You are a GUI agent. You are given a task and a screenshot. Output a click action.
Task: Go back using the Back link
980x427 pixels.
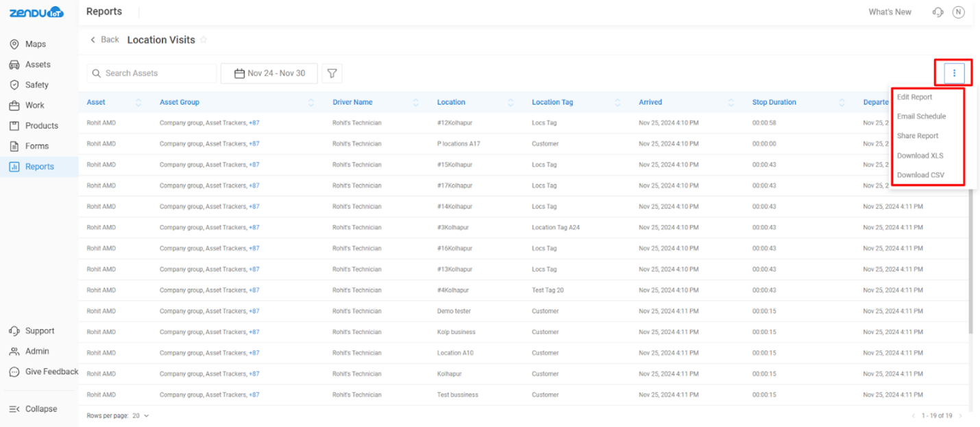(105, 40)
